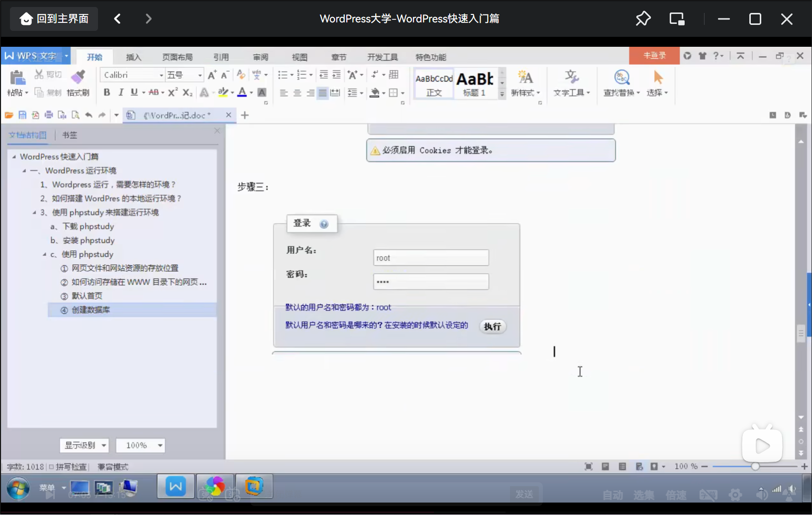This screenshot has height=515, width=812.
Task: Click the 执行 button in login form
Action: click(x=493, y=326)
